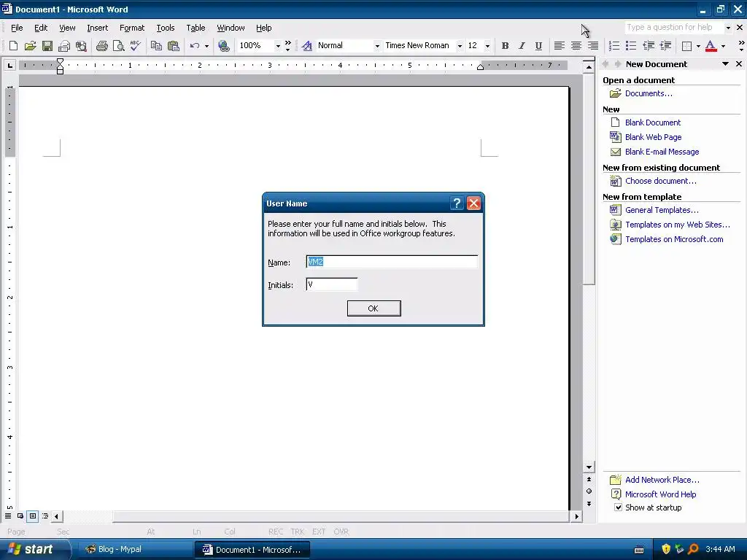The image size is (747, 560).
Task: Uncheck Show at startup checkbox
Action: (x=618, y=507)
